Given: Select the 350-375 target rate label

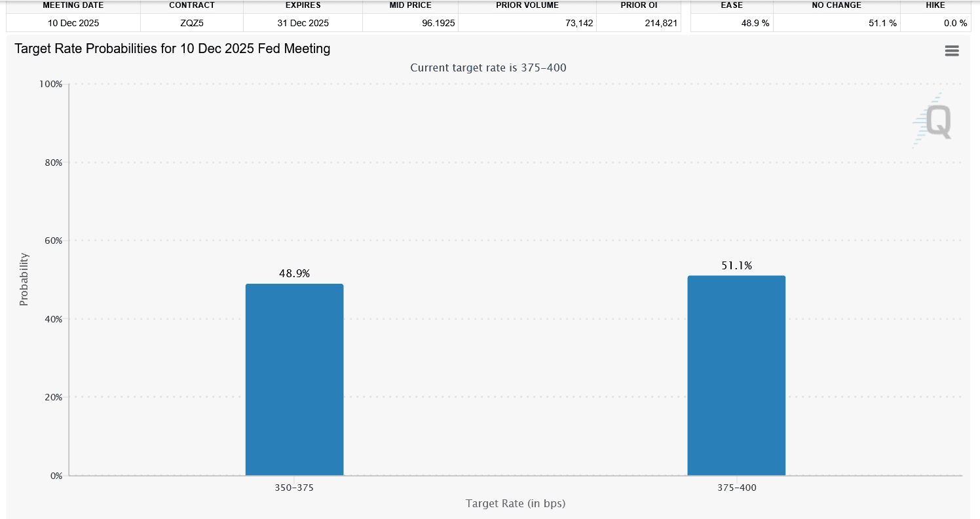Looking at the screenshot, I should 294,488.
